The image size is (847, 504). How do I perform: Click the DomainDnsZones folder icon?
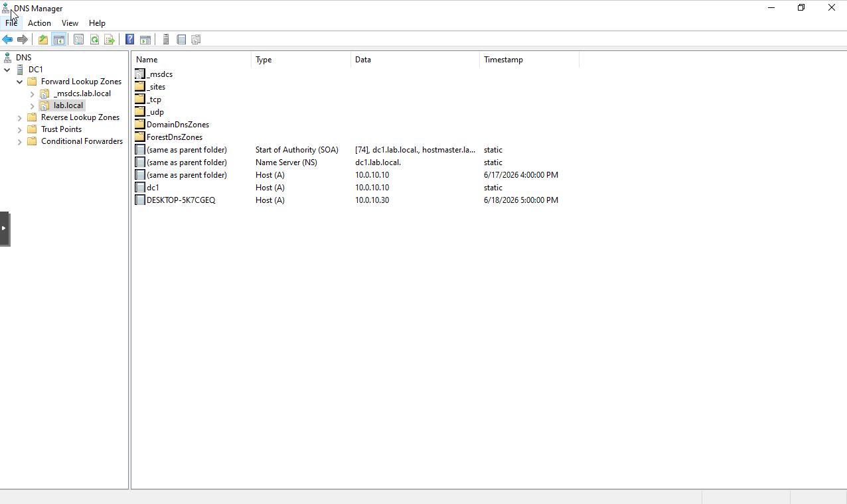click(140, 125)
